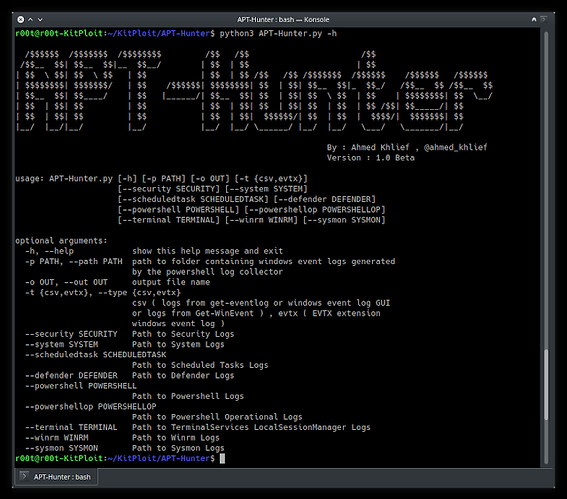Click the 'Path to Winrm Logs' description
Viewport: 567px width, 499px height.
click(176, 438)
